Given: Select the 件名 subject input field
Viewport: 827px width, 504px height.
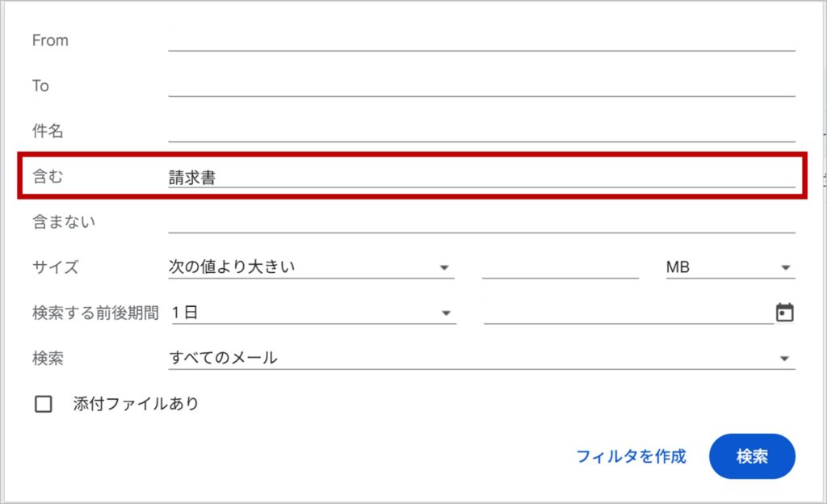Looking at the screenshot, I should pyautogui.click(x=481, y=131).
